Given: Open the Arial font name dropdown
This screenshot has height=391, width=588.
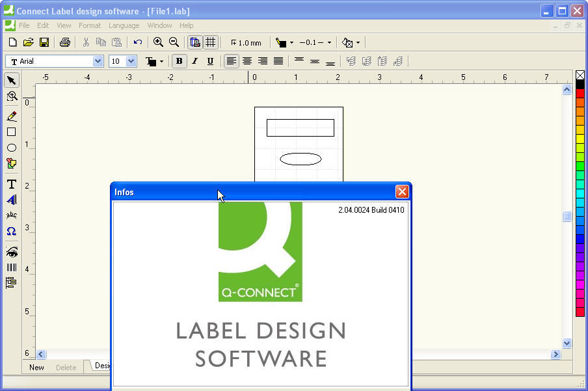Looking at the screenshot, I should (x=98, y=61).
